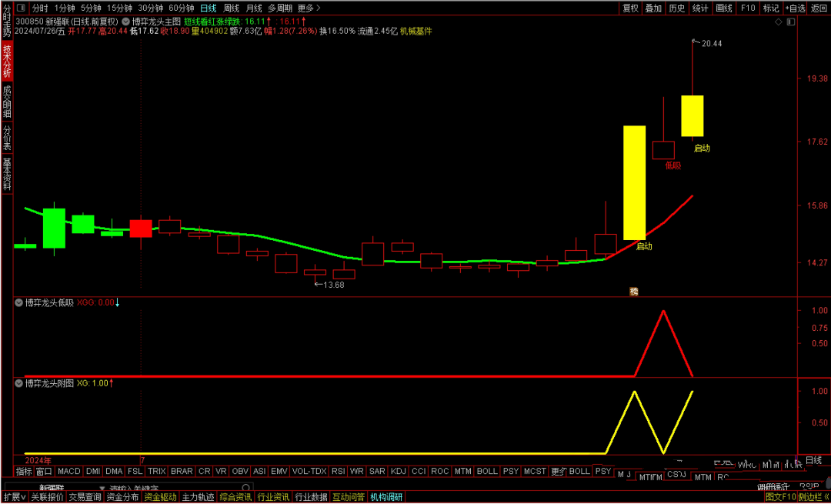Open the 博弈龙头主图 indicator dropdown

click(x=125, y=22)
